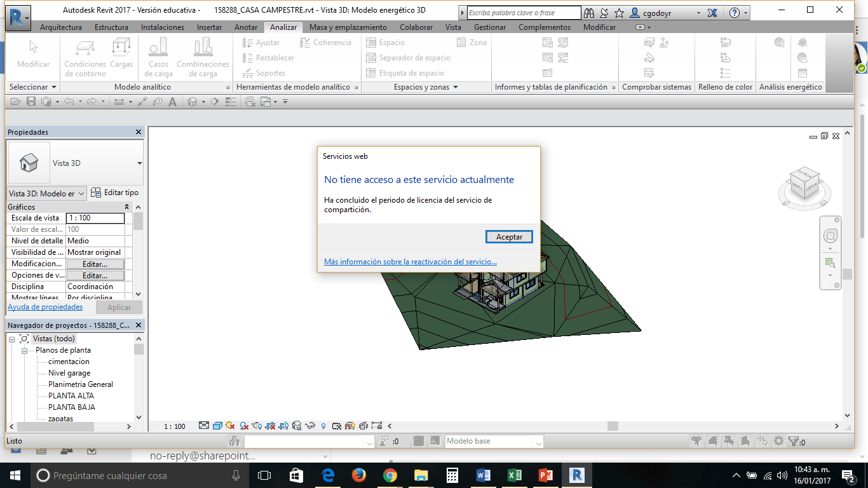Close the Propiedades panel
868x488 pixels.
point(139,132)
